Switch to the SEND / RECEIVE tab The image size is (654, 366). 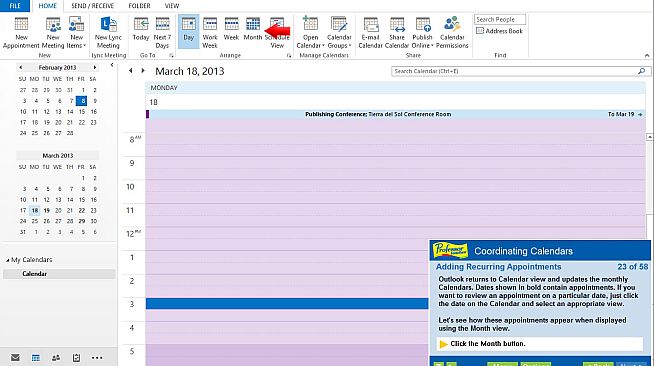pos(93,6)
